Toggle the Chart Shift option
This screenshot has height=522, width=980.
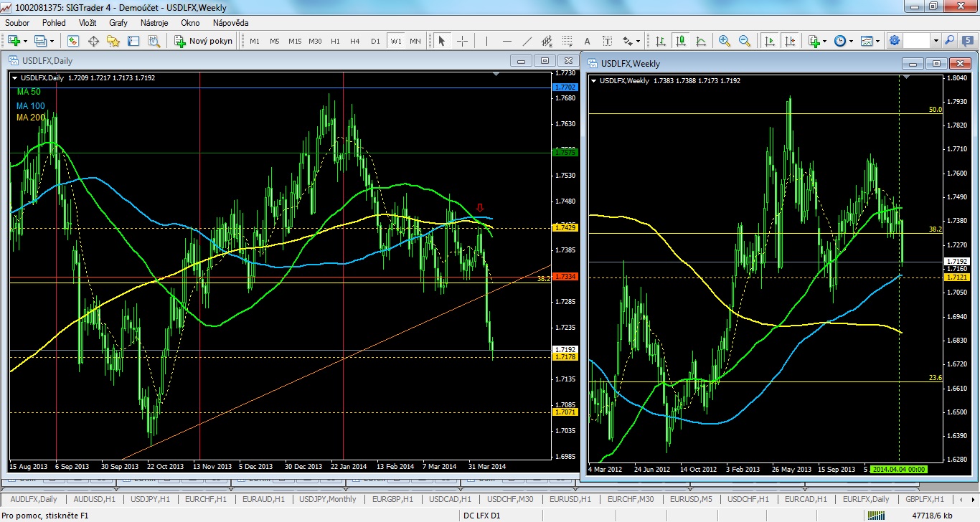[789, 41]
